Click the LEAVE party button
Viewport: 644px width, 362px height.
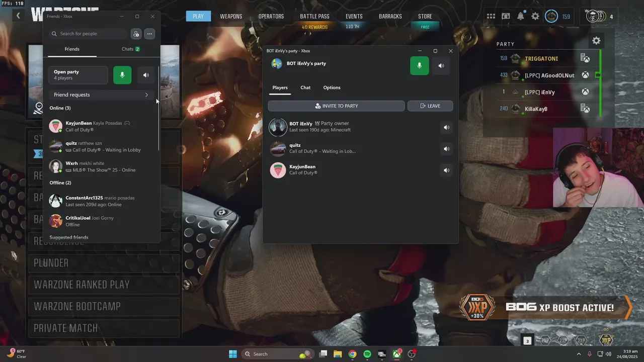point(430,106)
